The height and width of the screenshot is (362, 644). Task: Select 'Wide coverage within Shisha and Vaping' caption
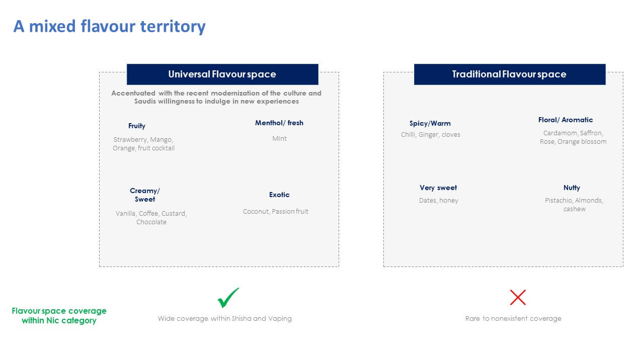click(225, 318)
